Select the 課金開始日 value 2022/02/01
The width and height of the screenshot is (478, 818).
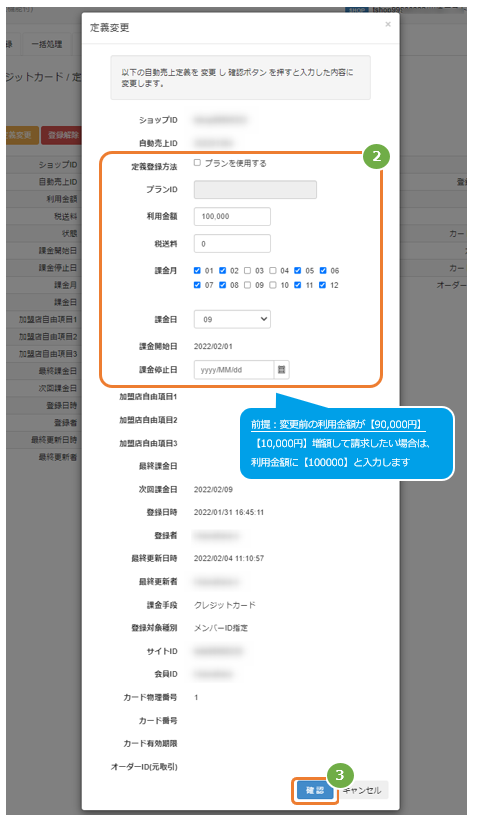[213, 346]
